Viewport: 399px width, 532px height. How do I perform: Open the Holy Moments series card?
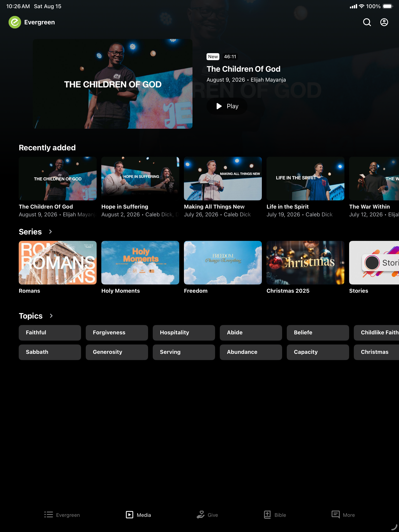(x=140, y=263)
